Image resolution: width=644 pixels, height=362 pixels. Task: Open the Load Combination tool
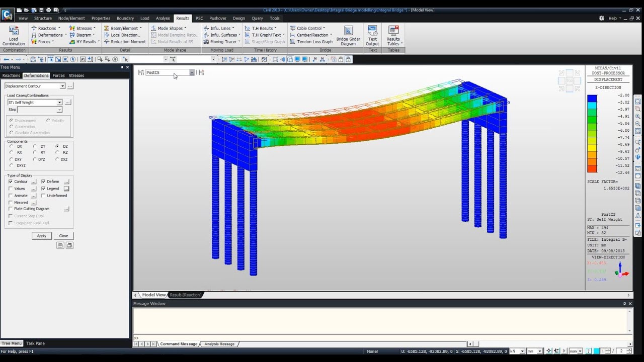[x=14, y=35]
